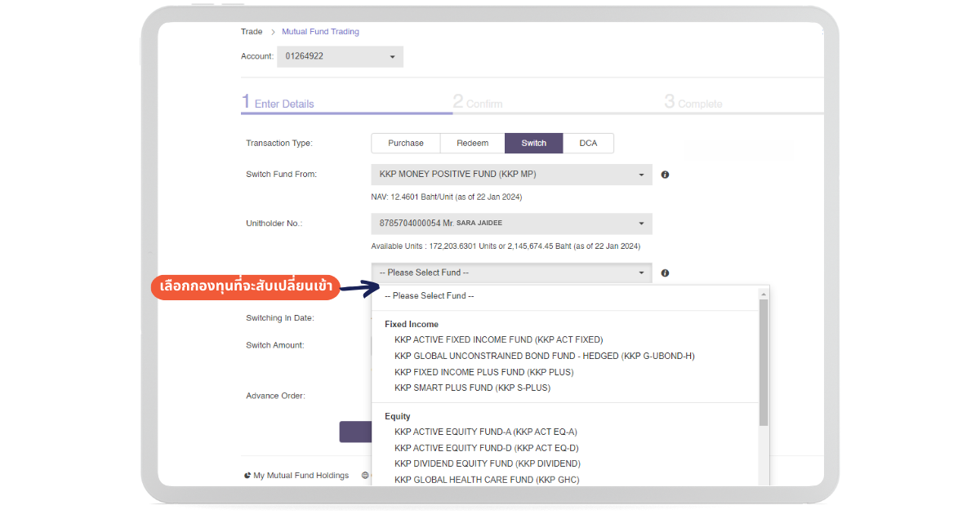The width and height of the screenshot is (980, 514).
Task: Click scroll-up arrow of fund list
Action: [764, 294]
